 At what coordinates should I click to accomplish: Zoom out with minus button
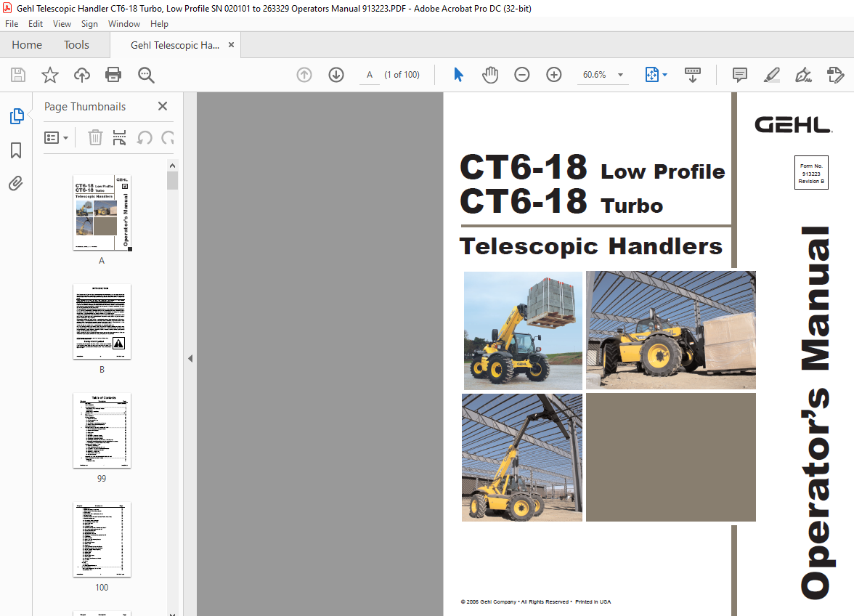521,75
